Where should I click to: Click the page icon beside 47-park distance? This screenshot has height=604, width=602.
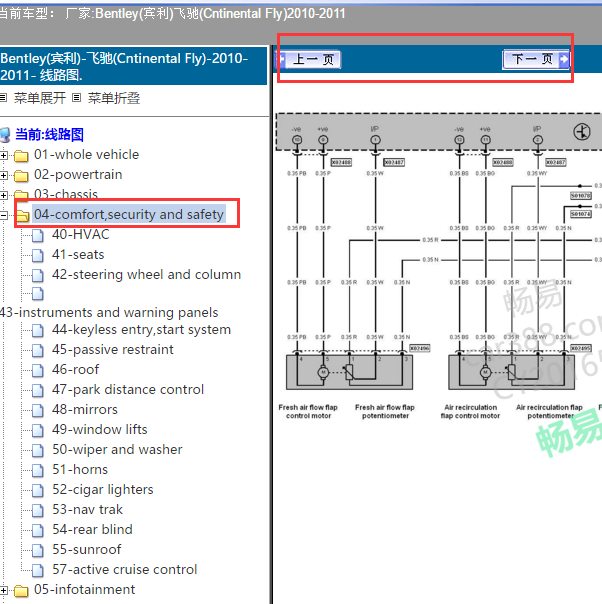(37, 390)
